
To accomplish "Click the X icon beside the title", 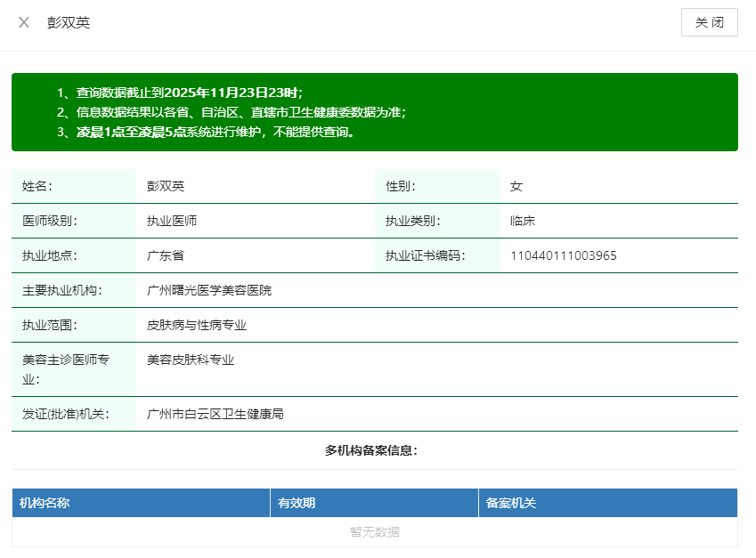I will pos(24,22).
